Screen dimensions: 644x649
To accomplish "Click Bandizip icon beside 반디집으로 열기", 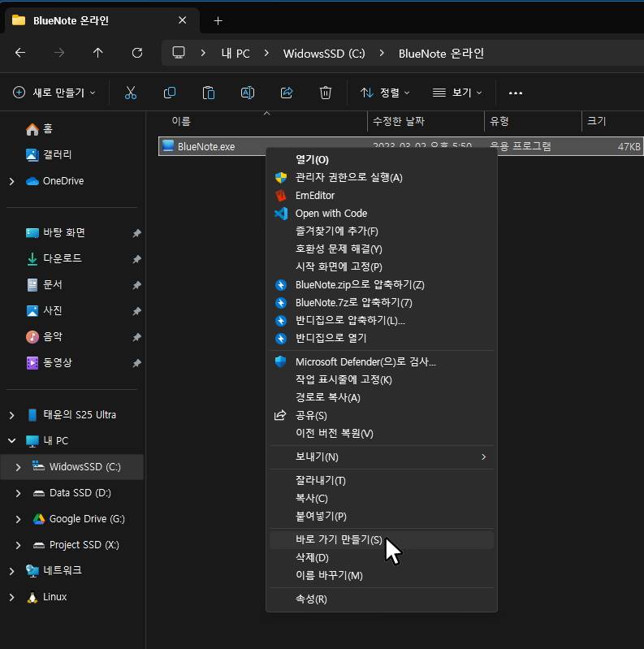I will click(281, 338).
